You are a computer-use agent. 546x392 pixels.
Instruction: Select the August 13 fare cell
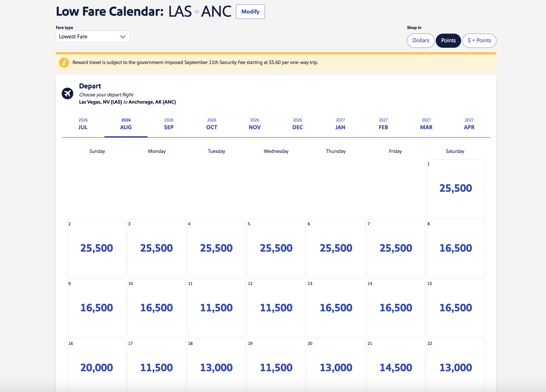point(336,308)
